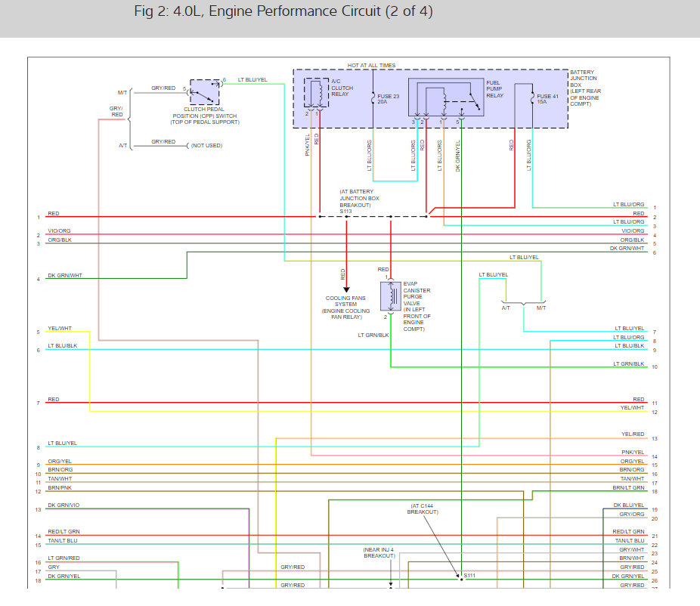Click 'DK GRN/YEL' label at left pin 18
Image resolution: width=700 pixels, height=606 pixels.
point(64,577)
